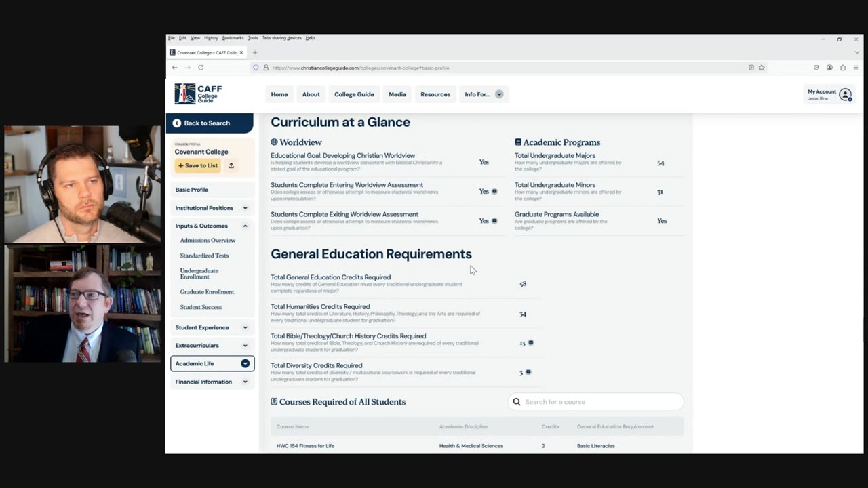868x488 pixels.
Task: Click Course Name column header
Action: pyautogui.click(x=292, y=427)
